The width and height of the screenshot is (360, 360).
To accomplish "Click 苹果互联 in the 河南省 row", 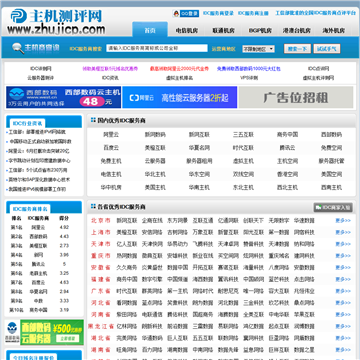I will tap(304, 315).
